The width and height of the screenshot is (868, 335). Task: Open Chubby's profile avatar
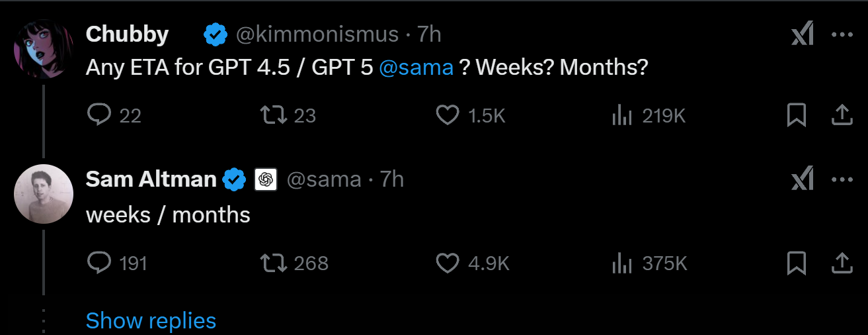click(44, 50)
